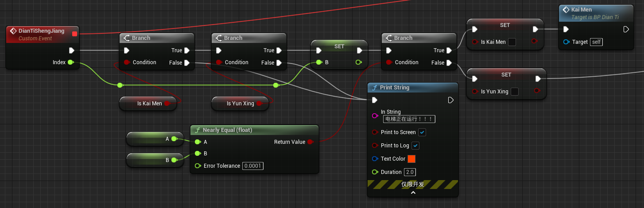Click the Target is BP Dian Ti subtitle
Viewport: 644px width, 208px height.
coord(595,17)
